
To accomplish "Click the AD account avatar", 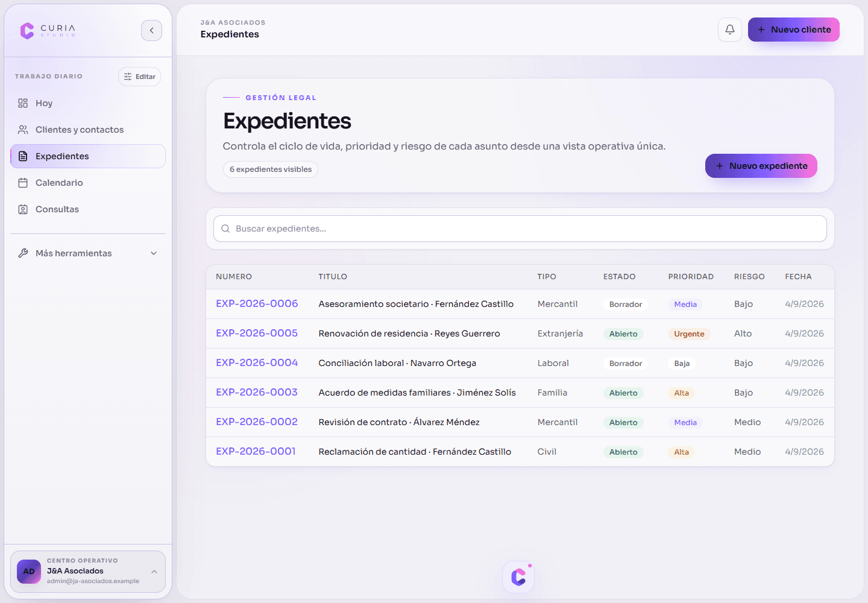I will click(29, 572).
